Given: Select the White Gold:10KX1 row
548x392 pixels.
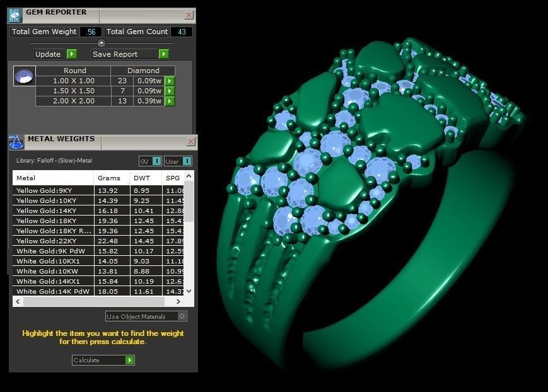Looking at the screenshot, I should click(98, 261).
